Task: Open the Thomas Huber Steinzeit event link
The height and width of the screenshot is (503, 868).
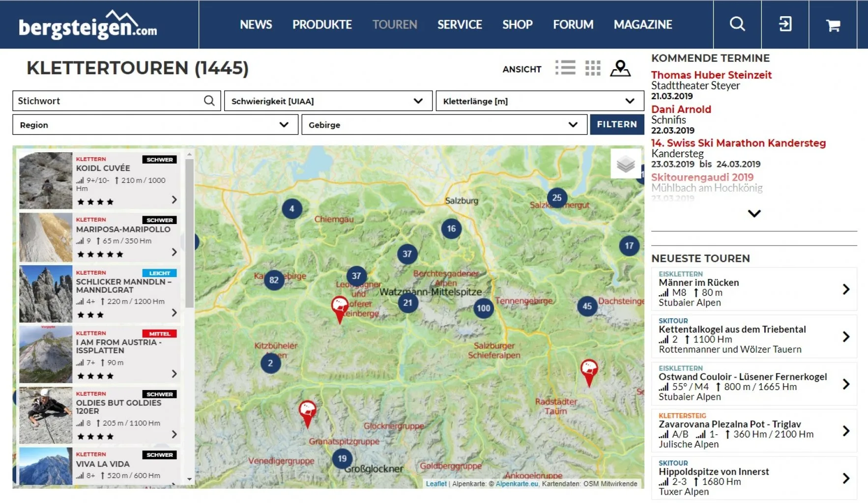Action: point(711,75)
